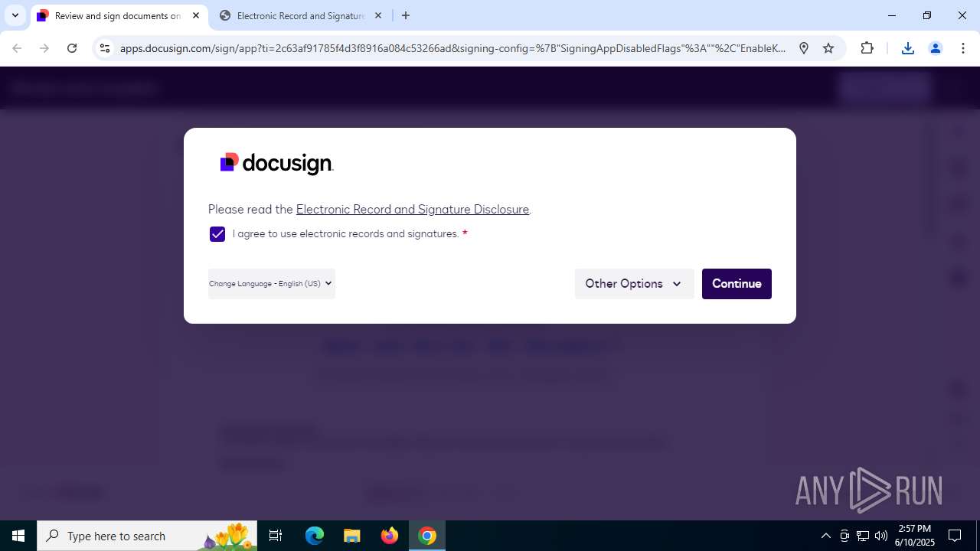
Task: Click the Continue button
Action: tap(737, 284)
